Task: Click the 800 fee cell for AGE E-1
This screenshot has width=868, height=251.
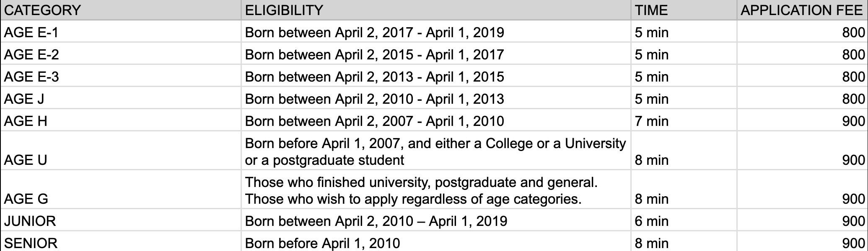Action: (x=802, y=31)
